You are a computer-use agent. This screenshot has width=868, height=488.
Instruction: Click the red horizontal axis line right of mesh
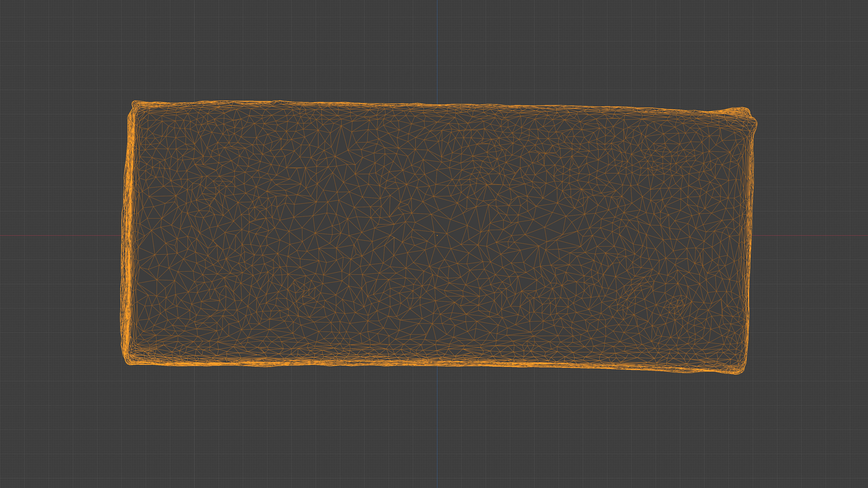tap(809, 235)
